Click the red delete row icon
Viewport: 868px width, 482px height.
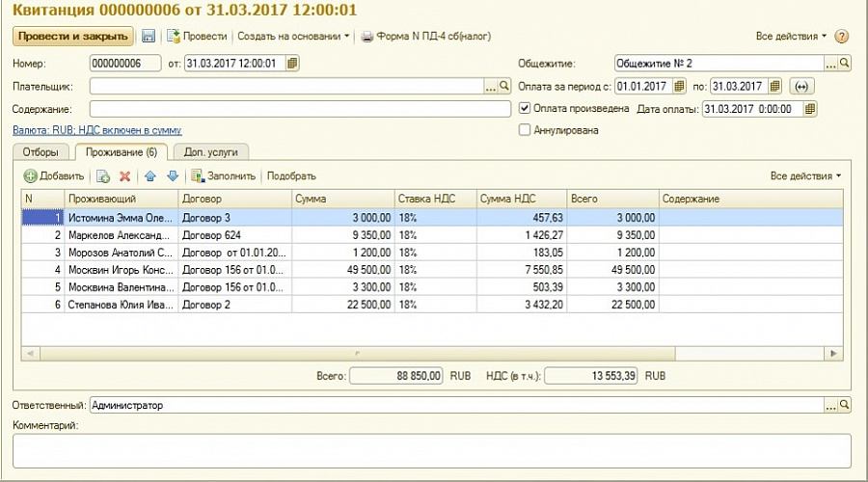click(124, 176)
